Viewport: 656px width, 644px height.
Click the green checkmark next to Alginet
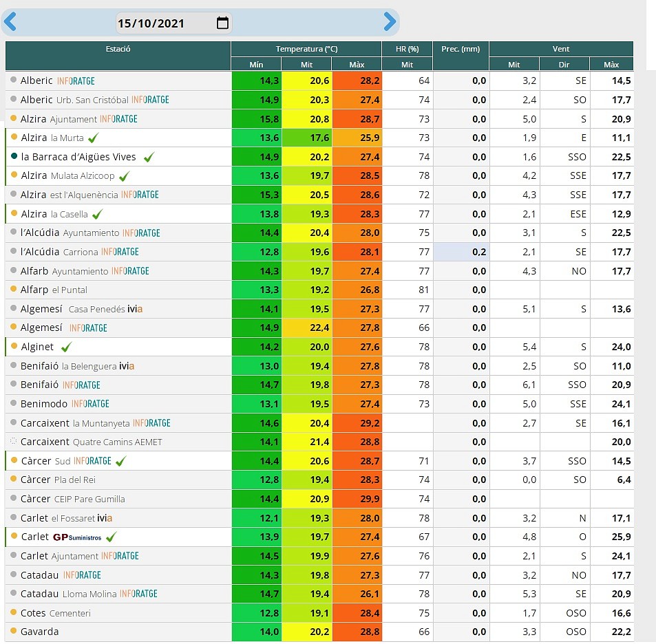tap(66, 347)
